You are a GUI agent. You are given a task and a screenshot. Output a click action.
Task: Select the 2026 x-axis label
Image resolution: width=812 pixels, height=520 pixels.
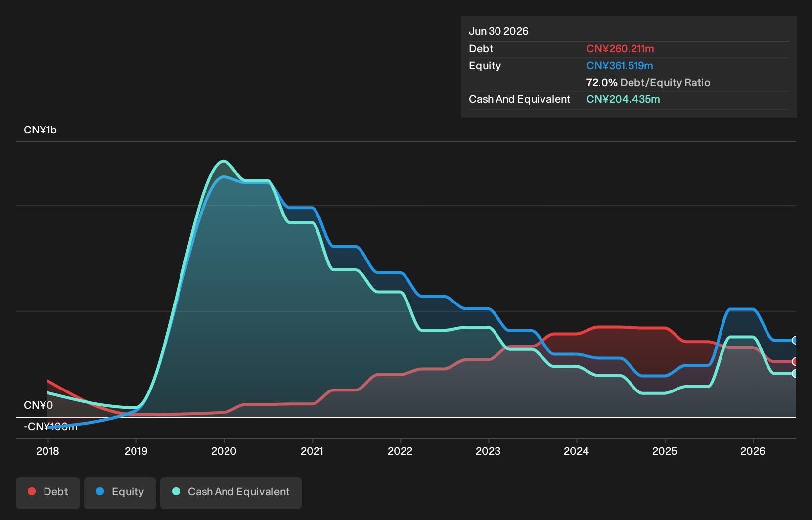pyautogui.click(x=753, y=451)
